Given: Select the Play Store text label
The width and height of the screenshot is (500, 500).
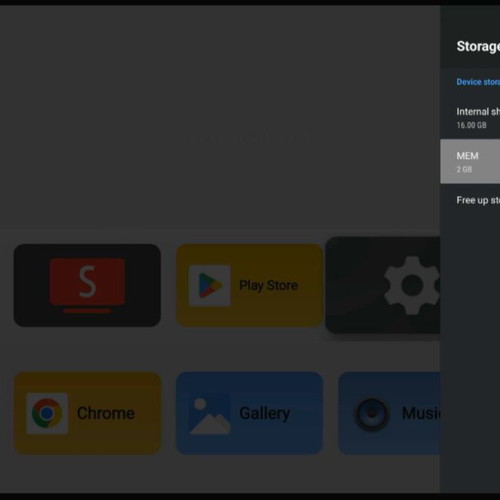Looking at the screenshot, I should 268,286.
